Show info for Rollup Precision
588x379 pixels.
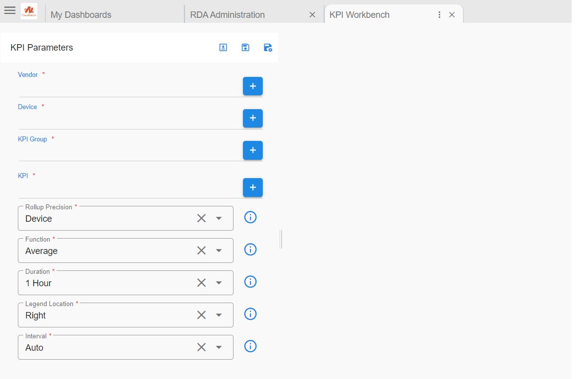point(250,217)
